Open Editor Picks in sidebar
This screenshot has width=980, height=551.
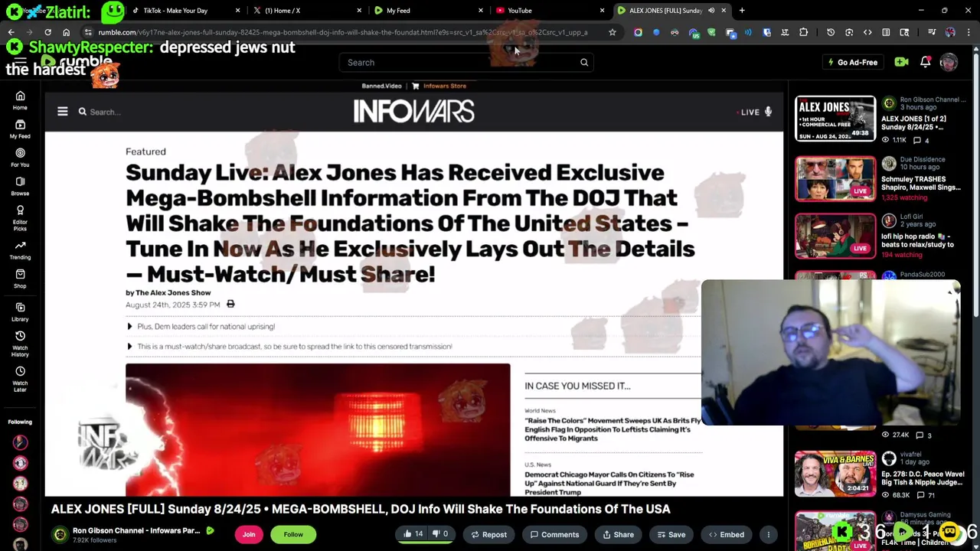(20, 217)
